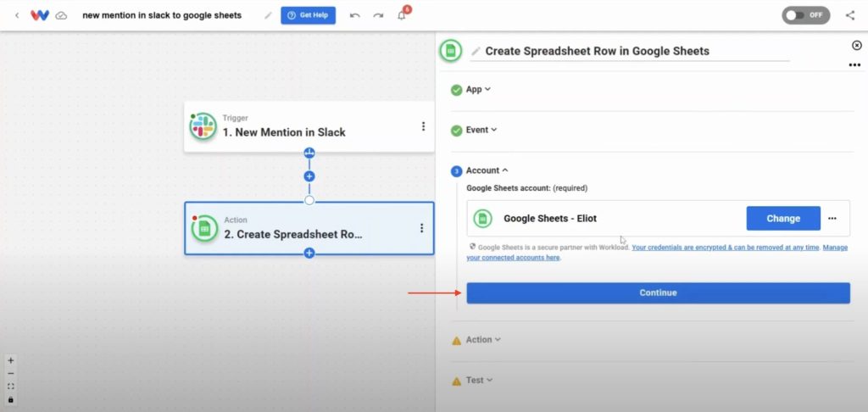Fit the canvas to view
The width and height of the screenshot is (868, 412).
click(x=10, y=387)
